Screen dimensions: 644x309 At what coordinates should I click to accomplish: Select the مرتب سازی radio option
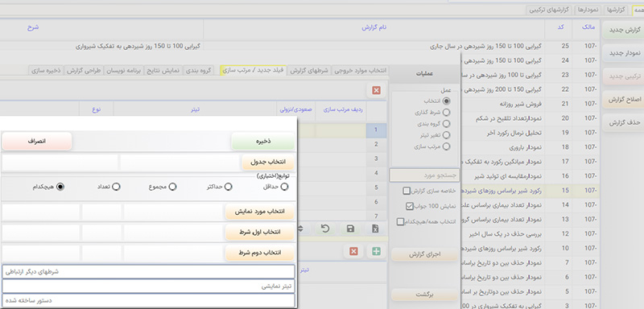click(447, 146)
